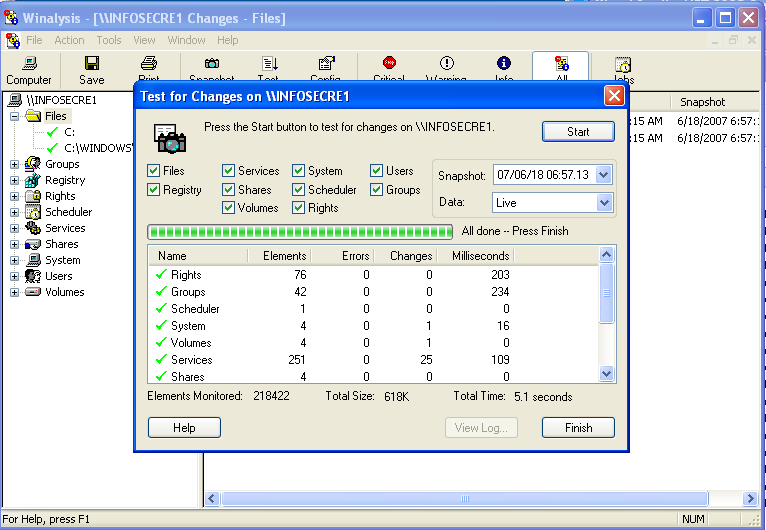The image size is (766, 530).
Task: Select the Groups tree node icon
Action: click(x=33, y=164)
